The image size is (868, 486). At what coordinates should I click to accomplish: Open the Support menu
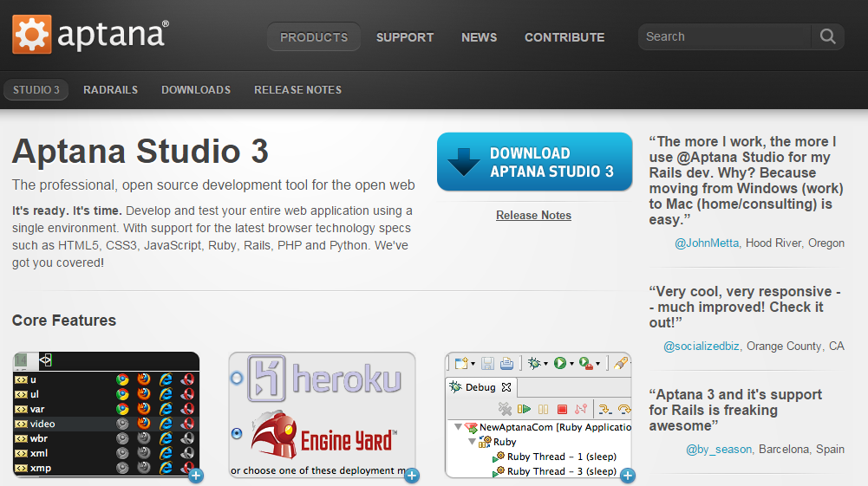405,37
